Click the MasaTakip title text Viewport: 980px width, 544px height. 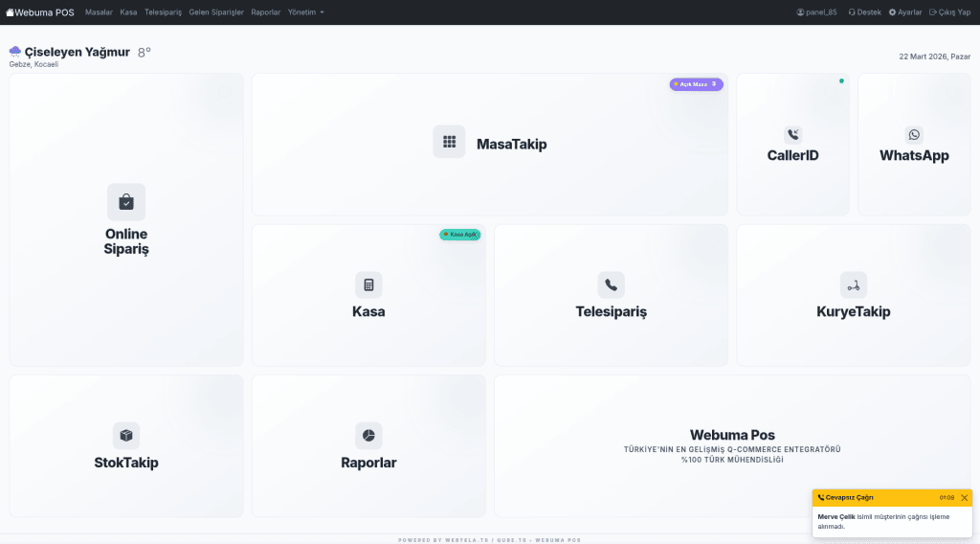pyautogui.click(x=511, y=144)
